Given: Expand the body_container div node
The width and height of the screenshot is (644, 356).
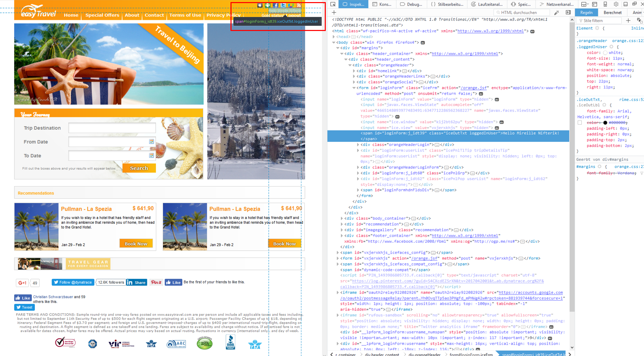Looking at the screenshot, I should pyautogui.click(x=342, y=218).
